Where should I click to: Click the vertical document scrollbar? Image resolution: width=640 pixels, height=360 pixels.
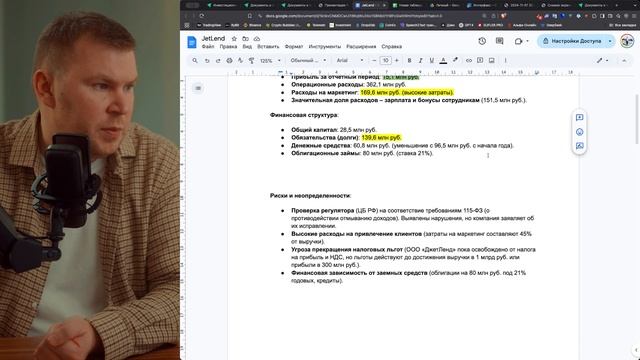click(636, 118)
